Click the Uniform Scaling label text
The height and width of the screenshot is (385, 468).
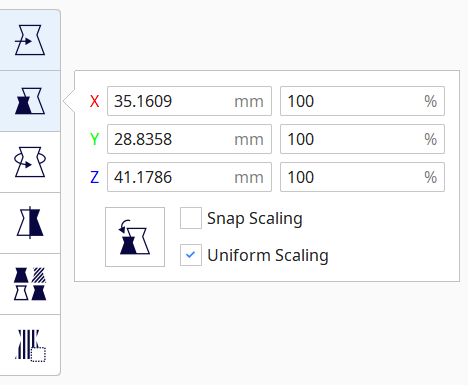pyautogui.click(x=268, y=256)
